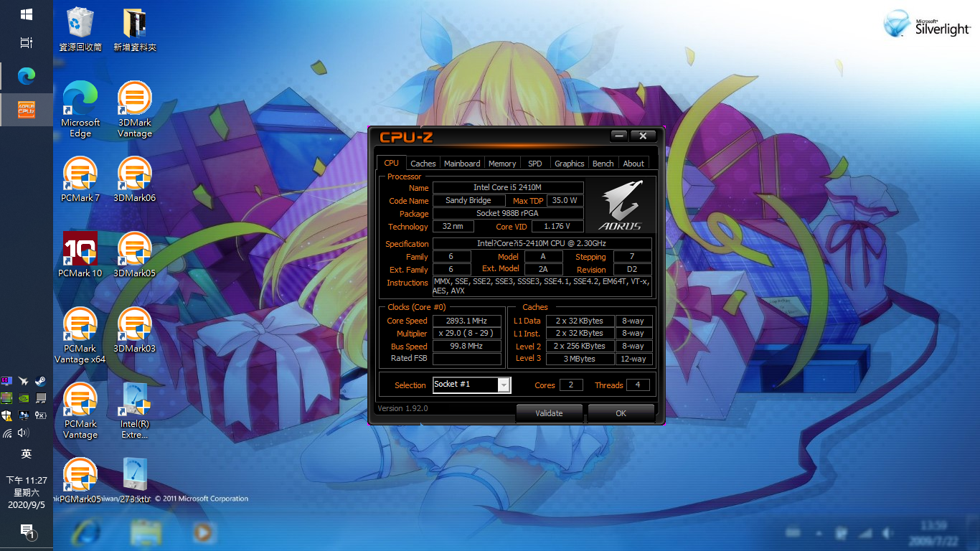Select the PCMark 10 desktop shortcut
The image size is (980, 551).
pyautogui.click(x=80, y=255)
